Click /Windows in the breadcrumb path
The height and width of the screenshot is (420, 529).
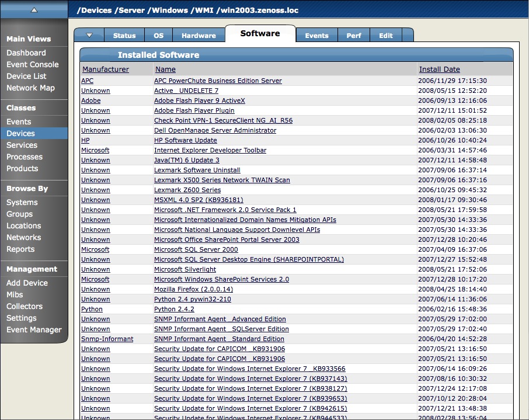click(168, 10)
